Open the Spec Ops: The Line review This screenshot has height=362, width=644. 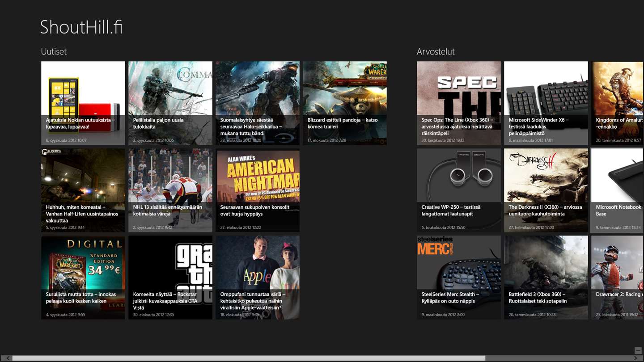459,103
